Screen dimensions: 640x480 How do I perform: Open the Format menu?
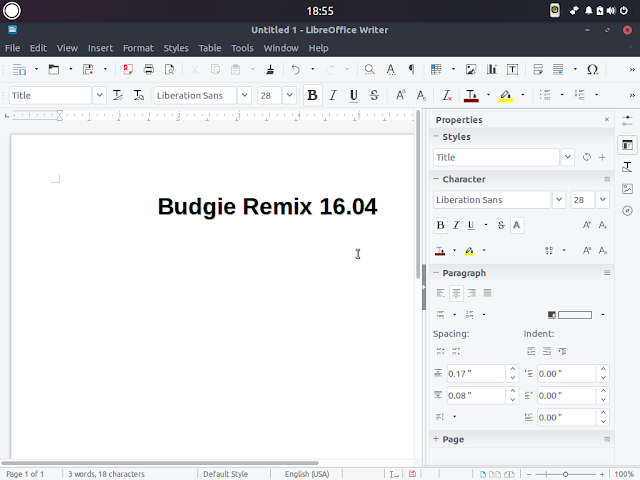pos(138,48)
